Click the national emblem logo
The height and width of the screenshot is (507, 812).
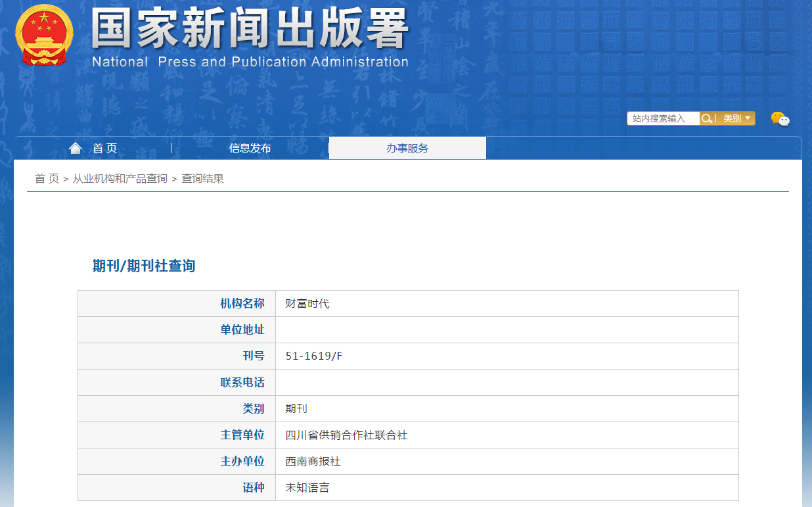point(44,35)
